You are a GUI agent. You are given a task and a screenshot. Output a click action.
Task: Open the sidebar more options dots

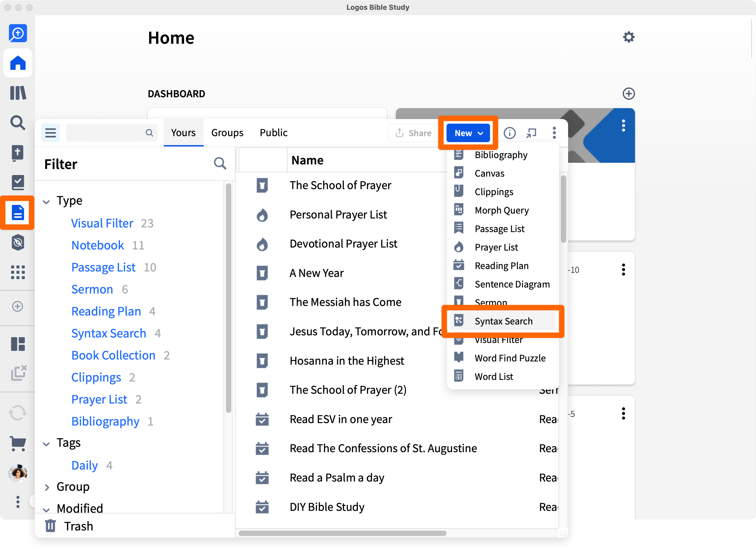(x=18, y=502)
